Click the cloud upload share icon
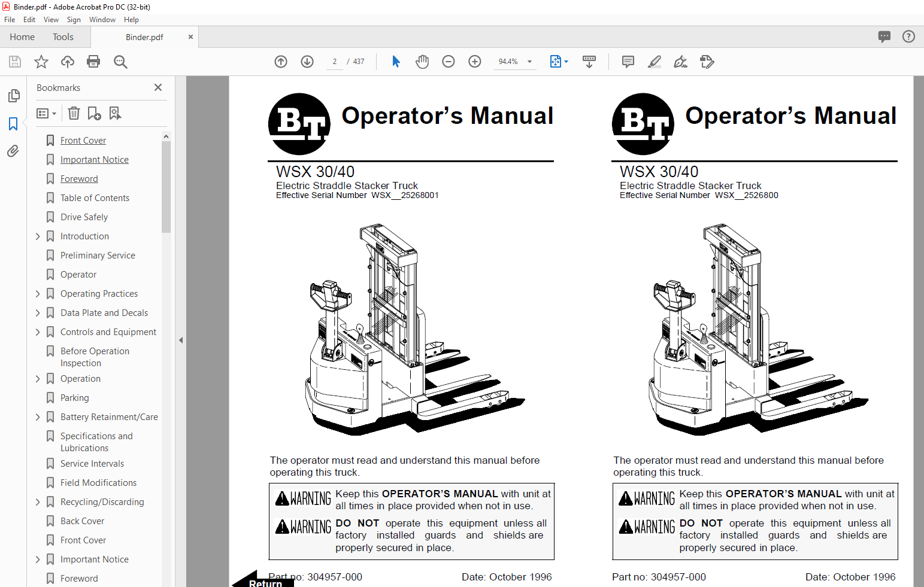Image resolution: width=924 pixels, height=587 pixels. 68,62
